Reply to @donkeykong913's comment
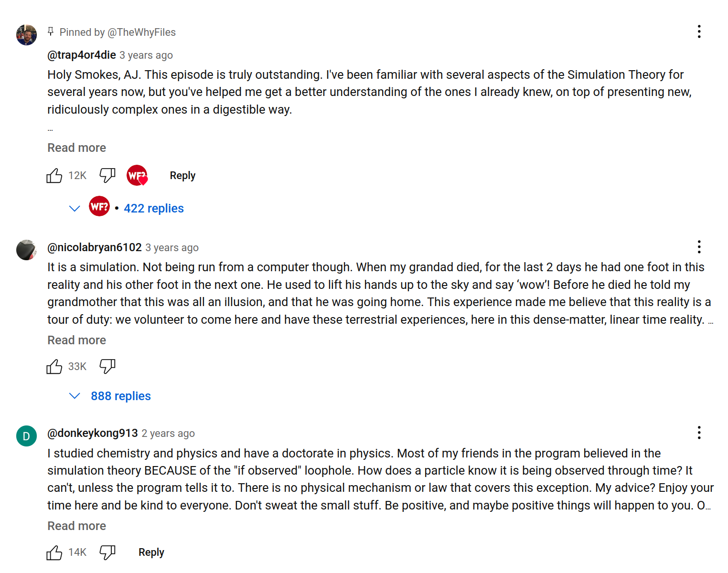This screenshot has width=728, height=573. 151,552
